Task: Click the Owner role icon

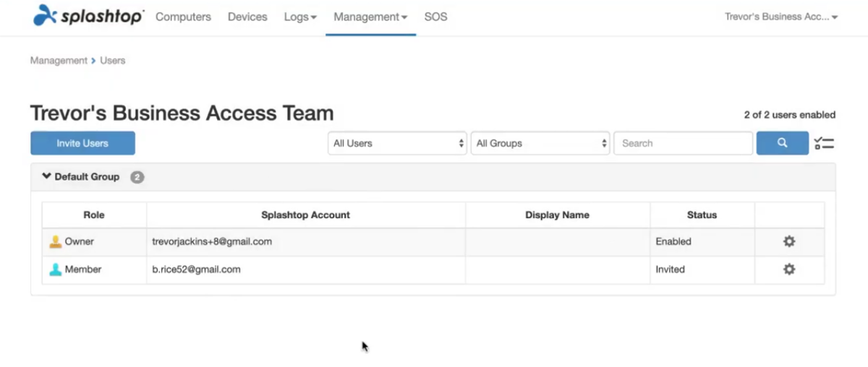Action: pos(56,241)
